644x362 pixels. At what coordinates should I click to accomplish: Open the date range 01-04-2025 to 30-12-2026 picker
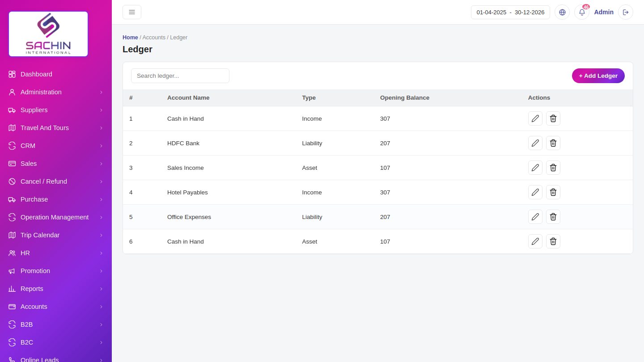coord(510,12)
